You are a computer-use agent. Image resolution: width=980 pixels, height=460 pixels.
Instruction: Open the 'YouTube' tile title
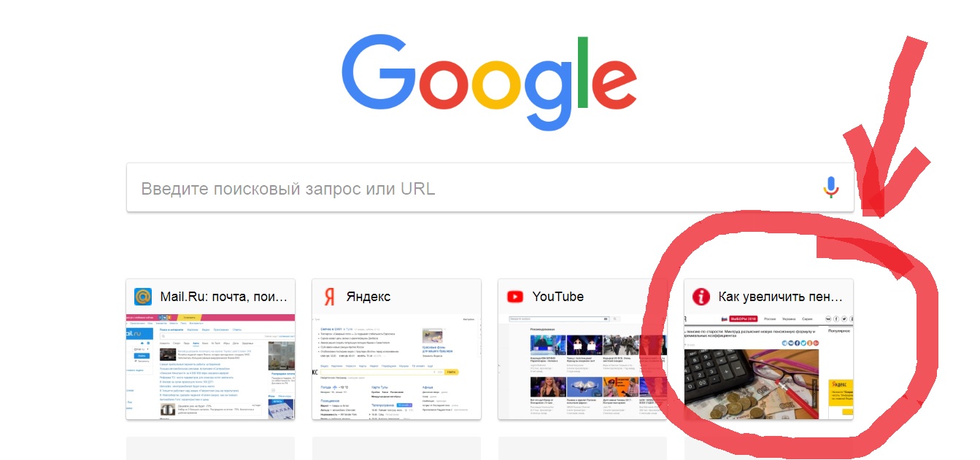click(558, 297)
